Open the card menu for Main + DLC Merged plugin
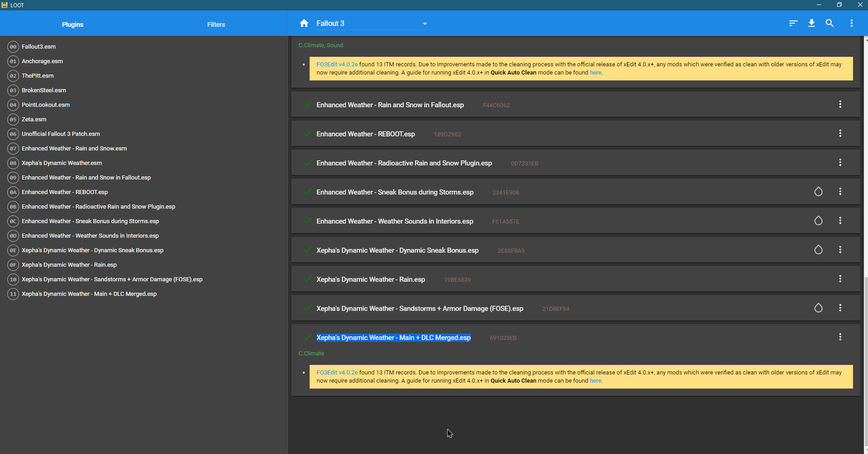 pyautogui.click(x=840, y=337)
